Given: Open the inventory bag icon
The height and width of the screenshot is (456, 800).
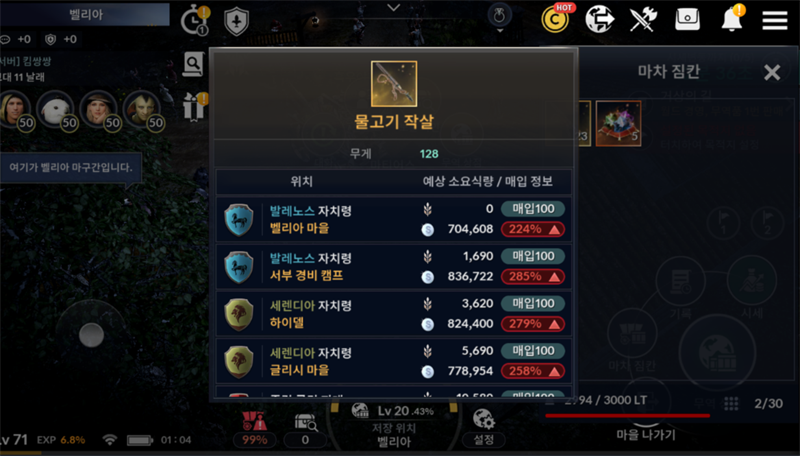Looking at the screenshot, I should pyautogui.click(x=687, y=19).
